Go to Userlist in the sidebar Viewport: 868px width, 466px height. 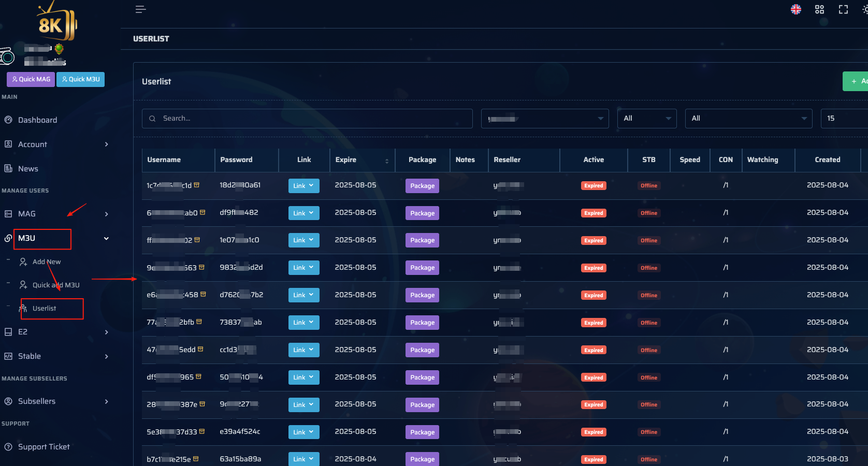pyautogui.click(x=44, y=309)
